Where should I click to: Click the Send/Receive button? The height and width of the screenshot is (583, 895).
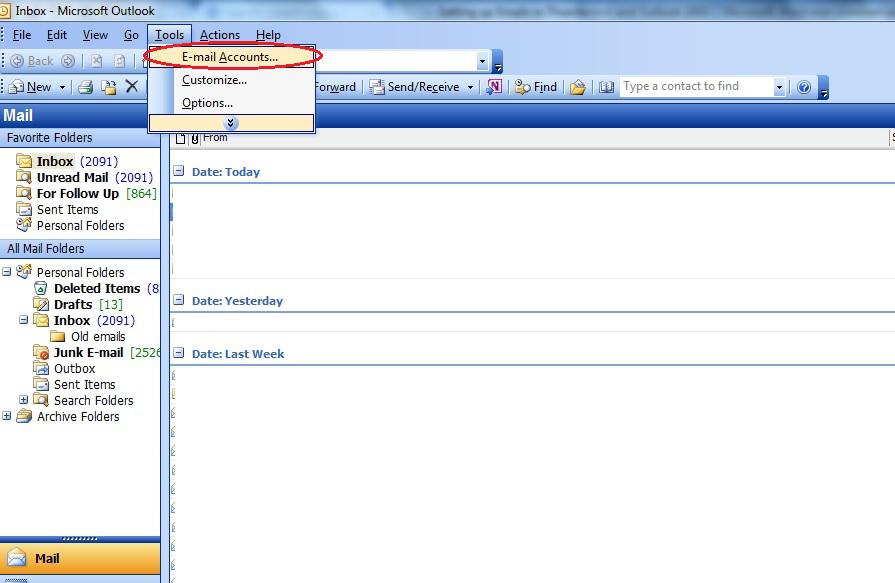coord(414,87)
